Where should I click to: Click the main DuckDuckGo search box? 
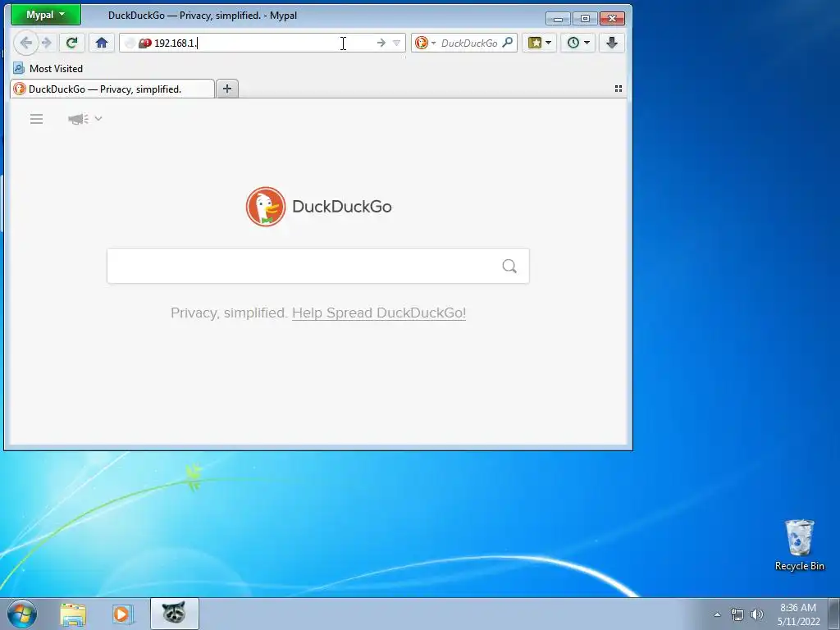click(x=318, y=266)
